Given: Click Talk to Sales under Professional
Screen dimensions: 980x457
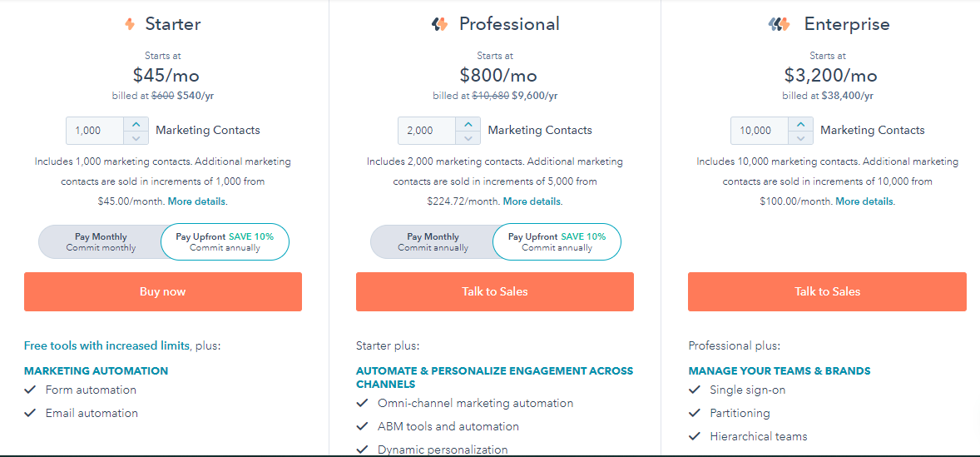Looking at the screenshot, I should click(x=495, y=291).
